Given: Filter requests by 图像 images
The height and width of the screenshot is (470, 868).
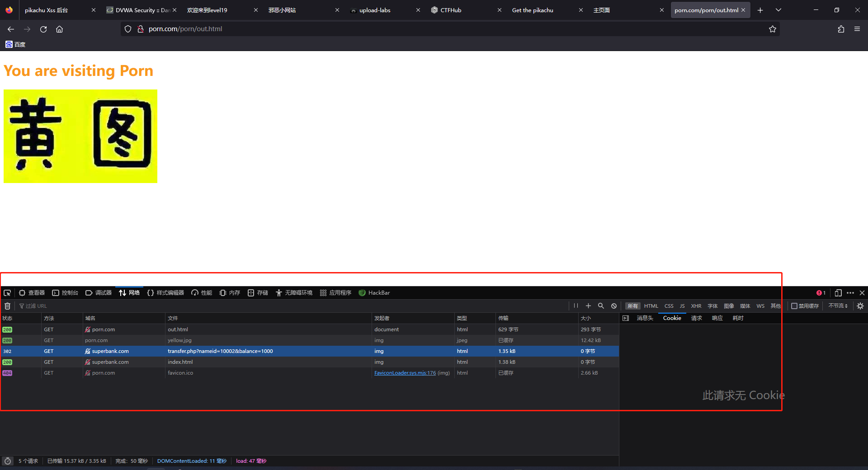Looking at the screenshot, I should pos(729,306).
